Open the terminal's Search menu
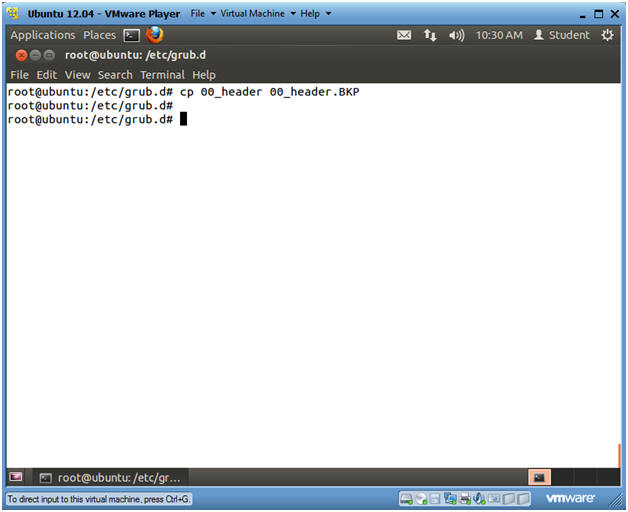Image resolution: width=628 pixels, height=512 pixels. coord(115,75)
